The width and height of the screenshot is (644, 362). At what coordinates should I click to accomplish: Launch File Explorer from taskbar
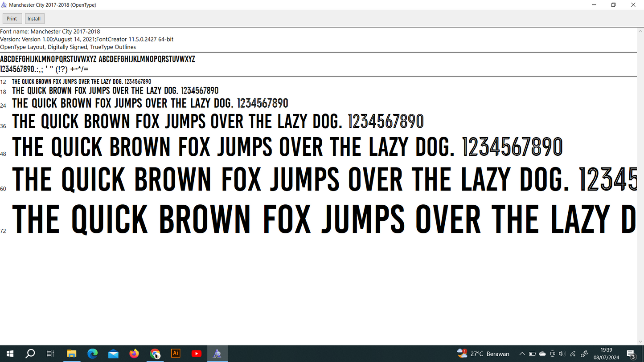pyautogui.click(x=71, y=354)
